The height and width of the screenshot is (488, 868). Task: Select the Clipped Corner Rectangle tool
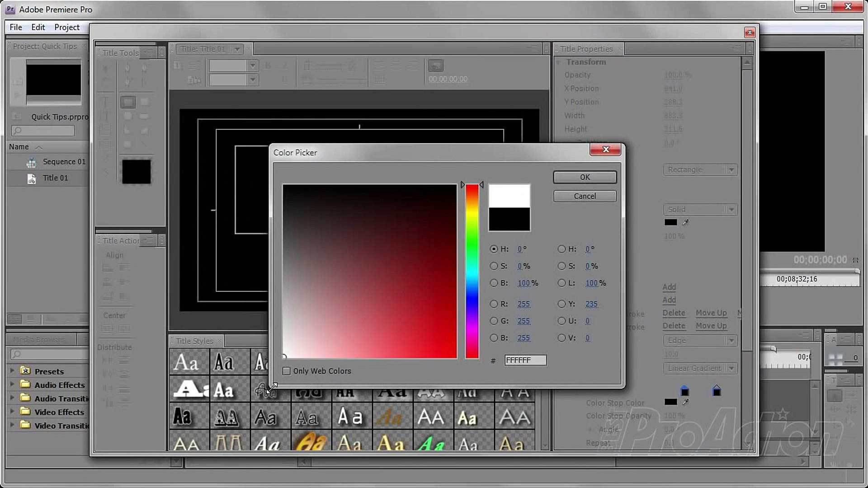click(128, 117)
